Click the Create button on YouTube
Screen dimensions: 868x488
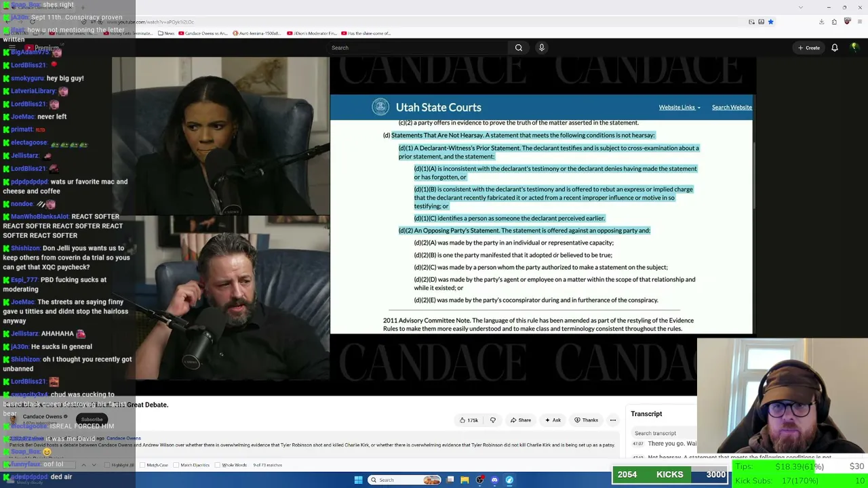tap(809, 47)
